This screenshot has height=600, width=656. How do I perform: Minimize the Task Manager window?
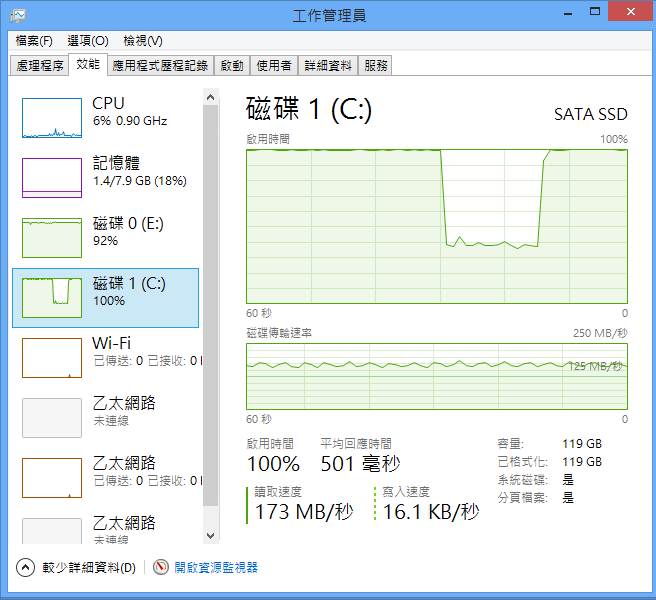(568, 12)
